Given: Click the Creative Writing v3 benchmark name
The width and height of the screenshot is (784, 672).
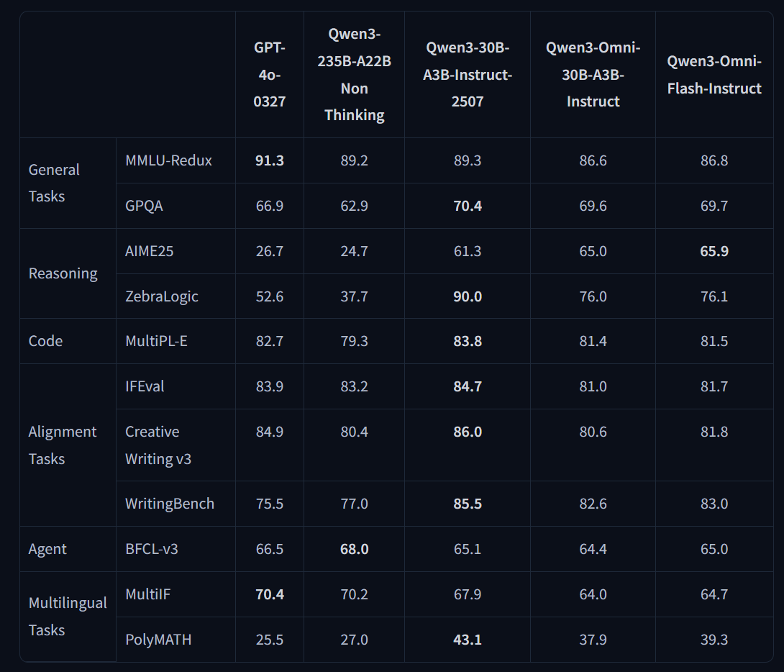Looking at the screenshot, I should point(158,445).
